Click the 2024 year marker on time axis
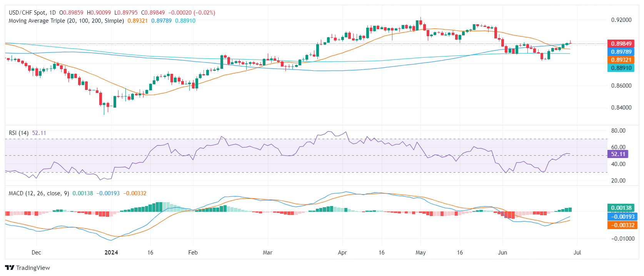Viewport: 644px width, 276px height. pyautogui.click(x=111, y=253)
